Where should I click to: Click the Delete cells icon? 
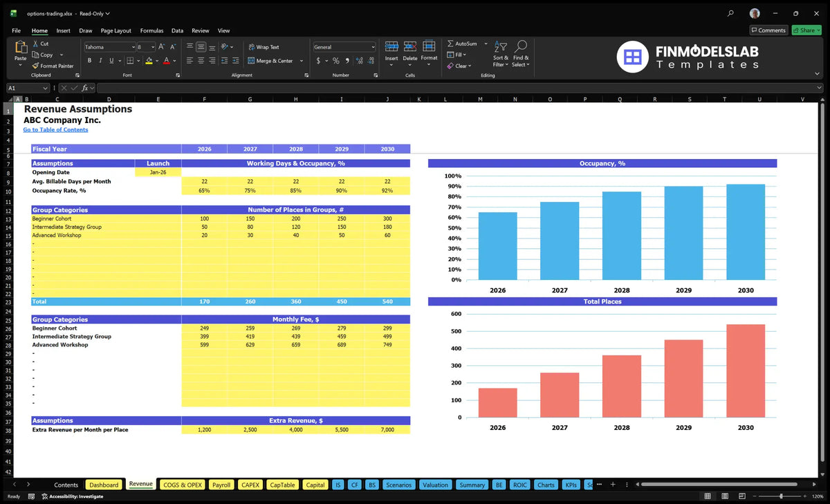[x=410, y=46]
